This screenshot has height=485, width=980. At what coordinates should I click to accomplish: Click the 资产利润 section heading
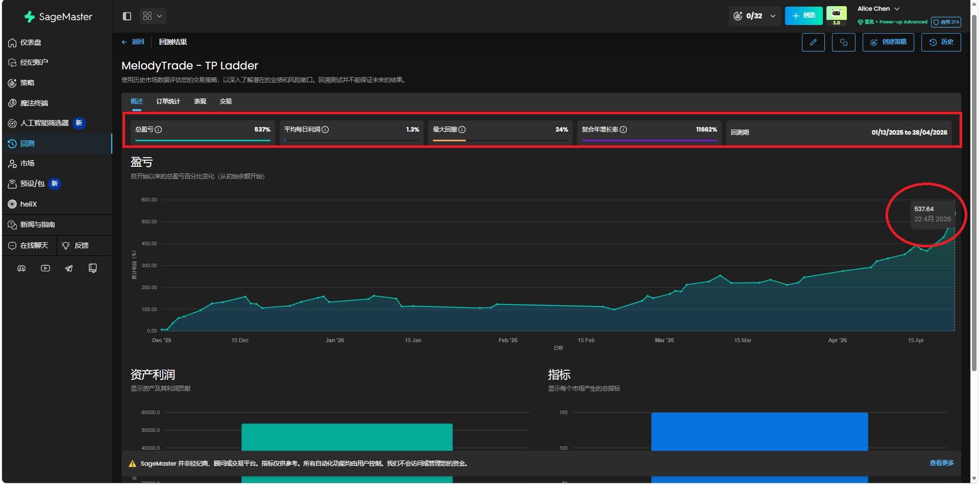coord(153,375)
